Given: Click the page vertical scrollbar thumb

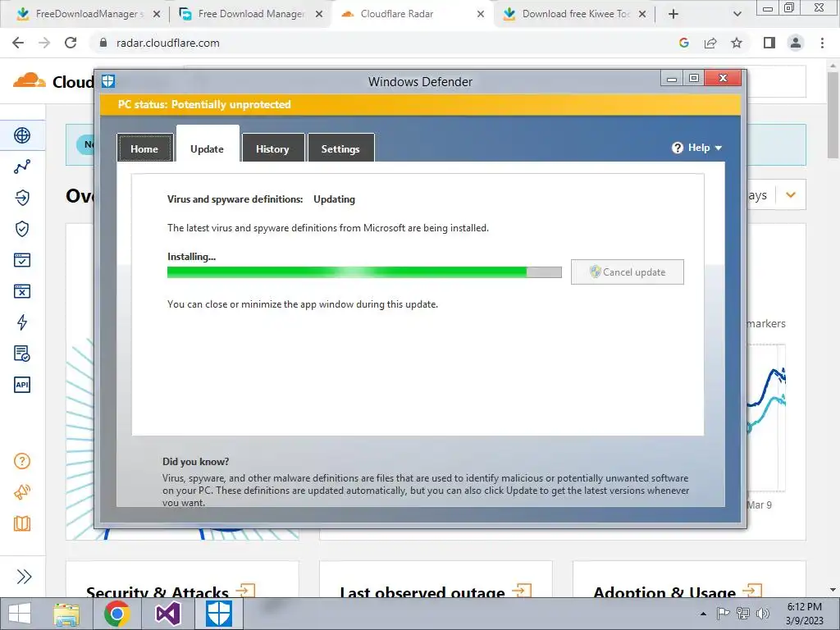Looking at the screenshot, I should tap(833, 115).
